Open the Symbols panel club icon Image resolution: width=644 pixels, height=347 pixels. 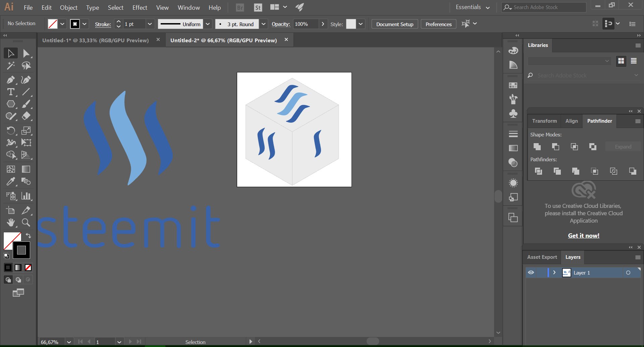pyautogui.click(x=513, y=114)
